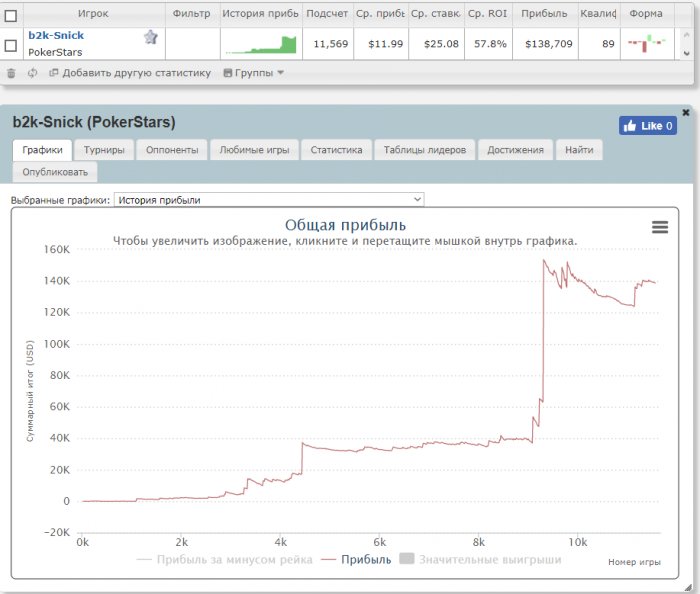Click the profit value $138,709
The height and width of the screenshot is (594, 700).
click(549, 44)
